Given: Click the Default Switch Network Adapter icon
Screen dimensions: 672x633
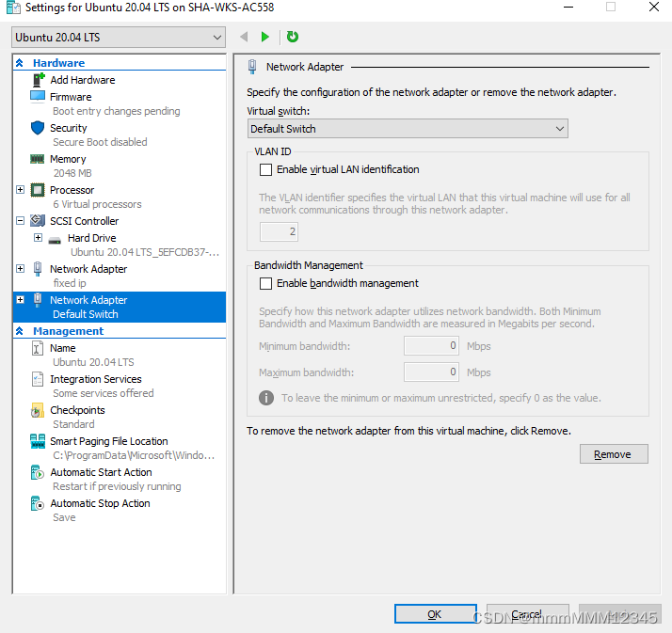Looking at the screenshot, I should click(38, 299).
